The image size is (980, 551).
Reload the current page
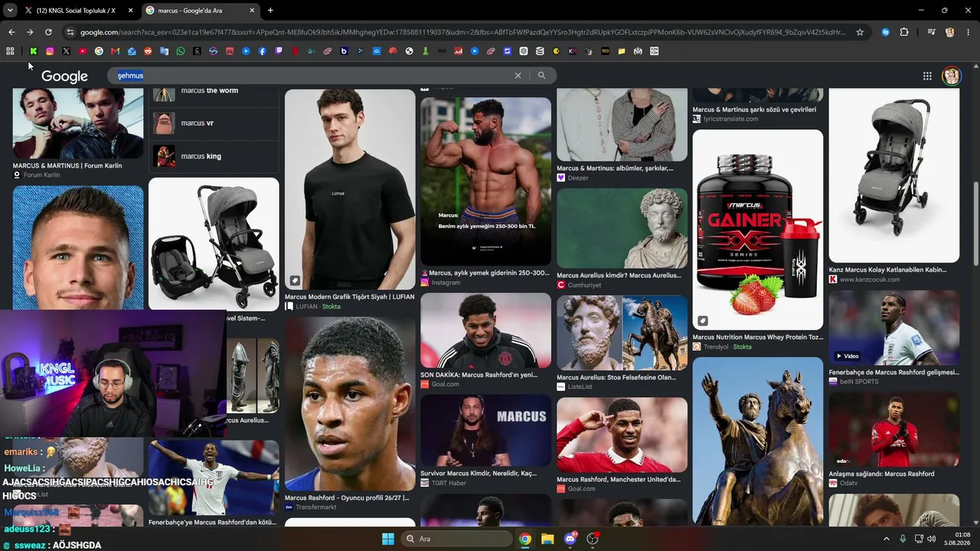click(48, 32)
